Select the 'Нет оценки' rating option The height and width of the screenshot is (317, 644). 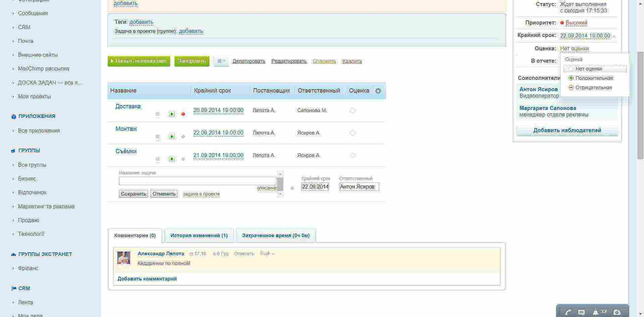click(595, 69)
